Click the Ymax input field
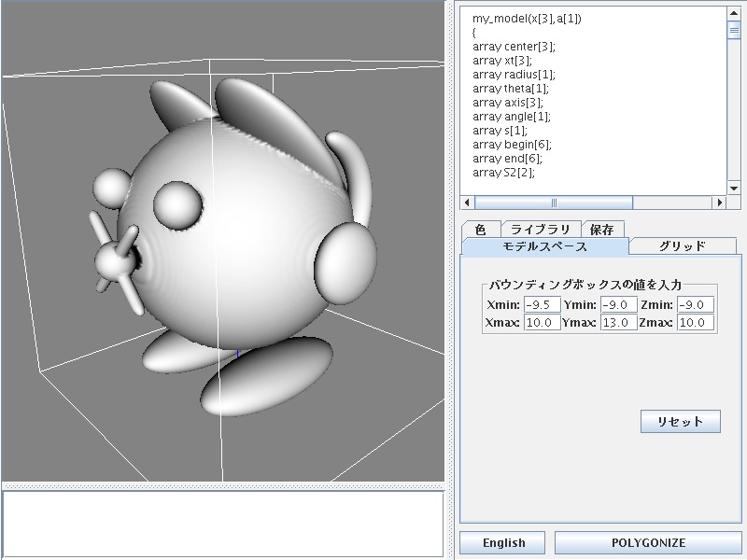The height and width of the screenshot is (560, 747). pyautogui.click(x=619, y=322)
